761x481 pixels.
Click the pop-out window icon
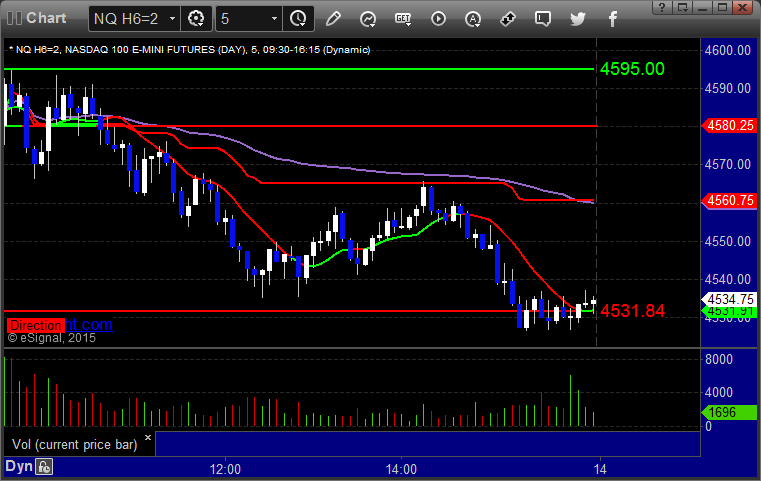(x=683, y=7)
